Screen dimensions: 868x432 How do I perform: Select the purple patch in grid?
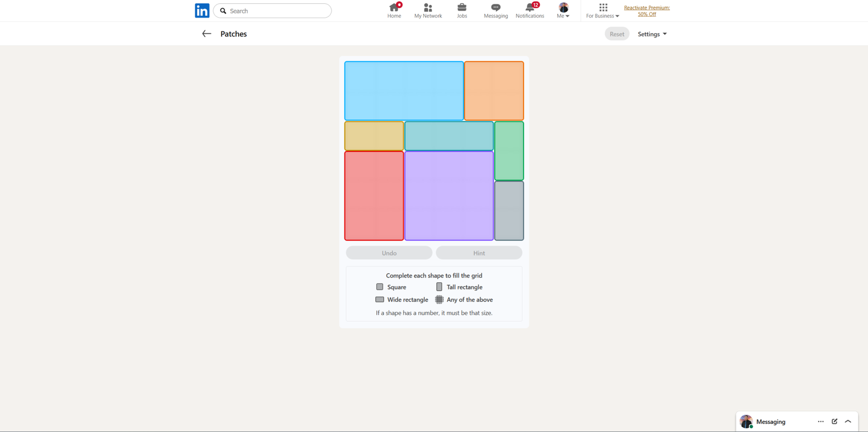click(449, 195)
